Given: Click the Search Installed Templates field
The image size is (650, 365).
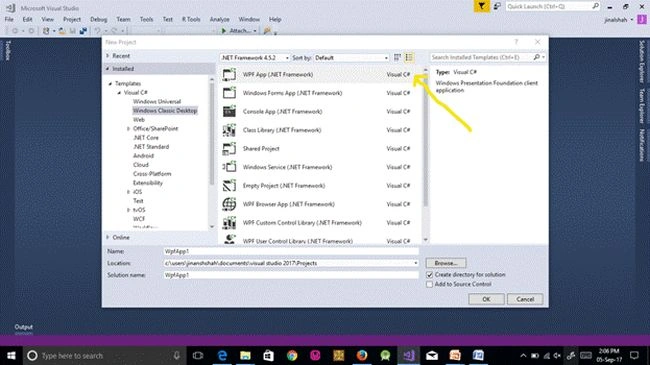Looking at the screenshot, I should [481, 57].
